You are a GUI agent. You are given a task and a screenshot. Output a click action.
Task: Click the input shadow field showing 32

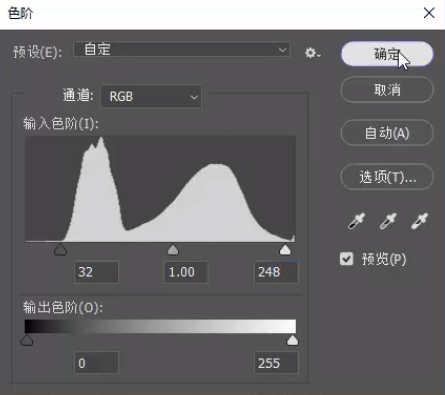(x=96, y=272)
